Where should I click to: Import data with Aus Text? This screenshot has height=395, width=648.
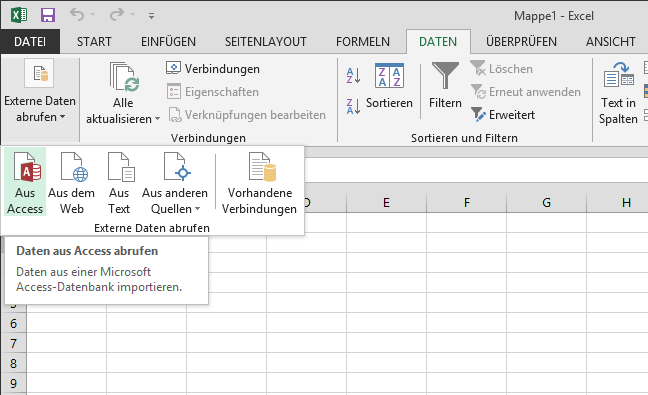click(119, 183)
